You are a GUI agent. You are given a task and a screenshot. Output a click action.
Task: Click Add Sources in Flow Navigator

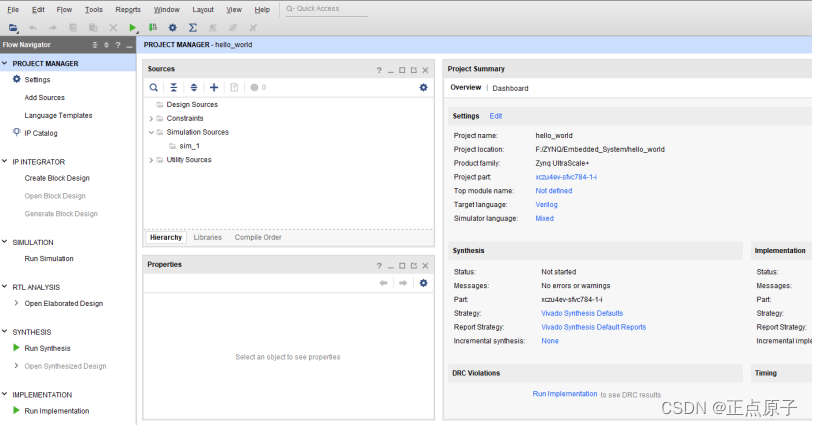point(45,97)
